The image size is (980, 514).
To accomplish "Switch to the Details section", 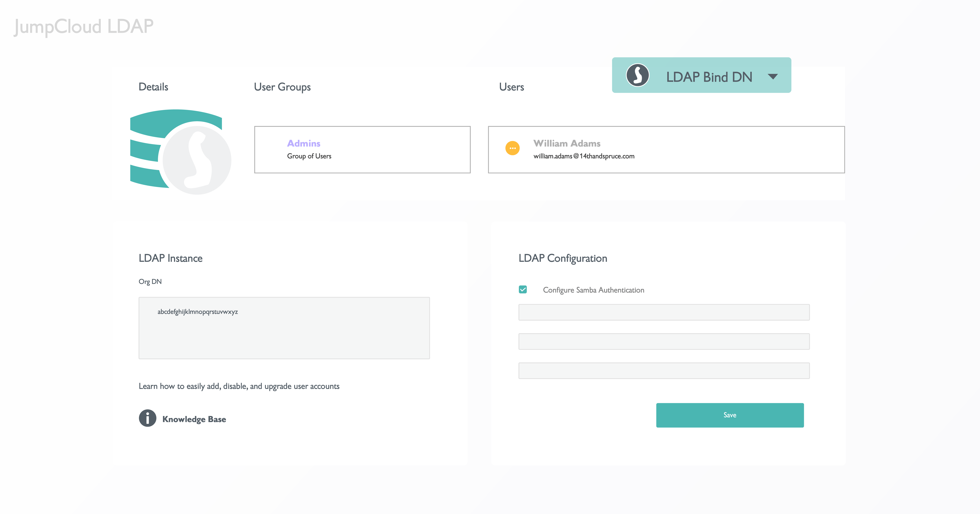I will point(153,87).
